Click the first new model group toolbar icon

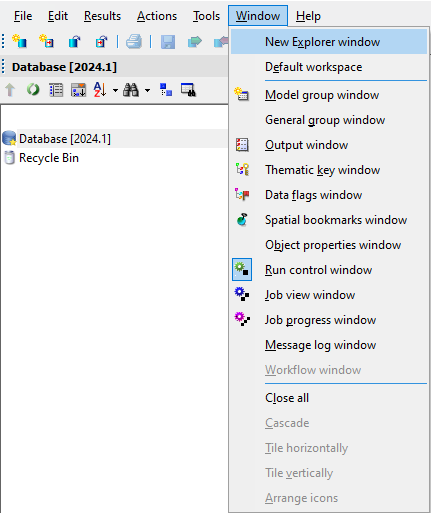tap(20, 41)
